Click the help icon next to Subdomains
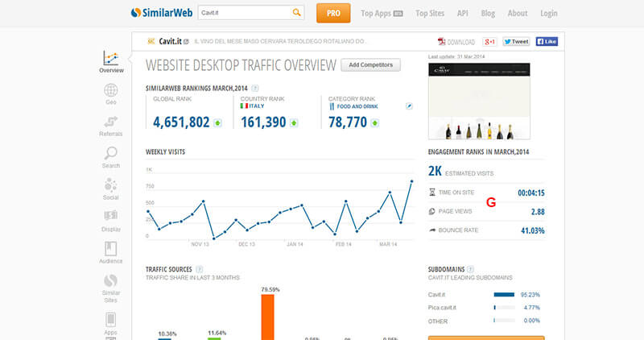The image size is (644, 340). pos(470,269)
